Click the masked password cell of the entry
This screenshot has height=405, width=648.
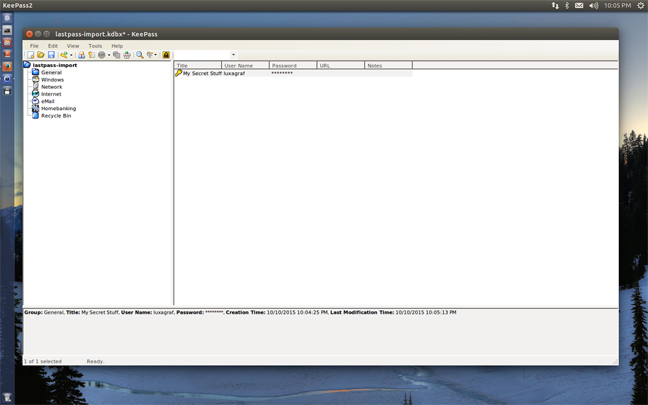282,73
